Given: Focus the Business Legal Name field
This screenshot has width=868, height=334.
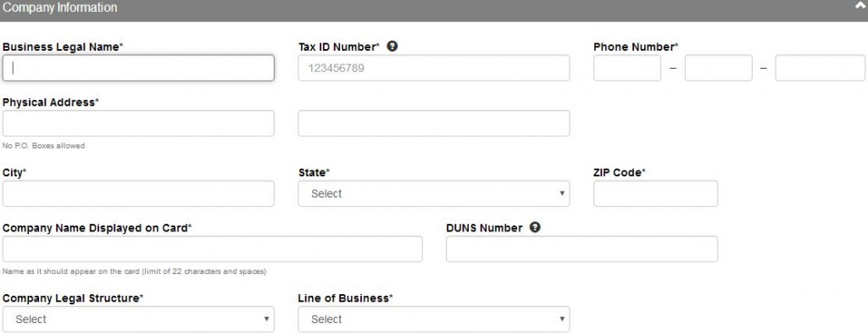Looking at the screenshot, I should (x=138, y=68).
